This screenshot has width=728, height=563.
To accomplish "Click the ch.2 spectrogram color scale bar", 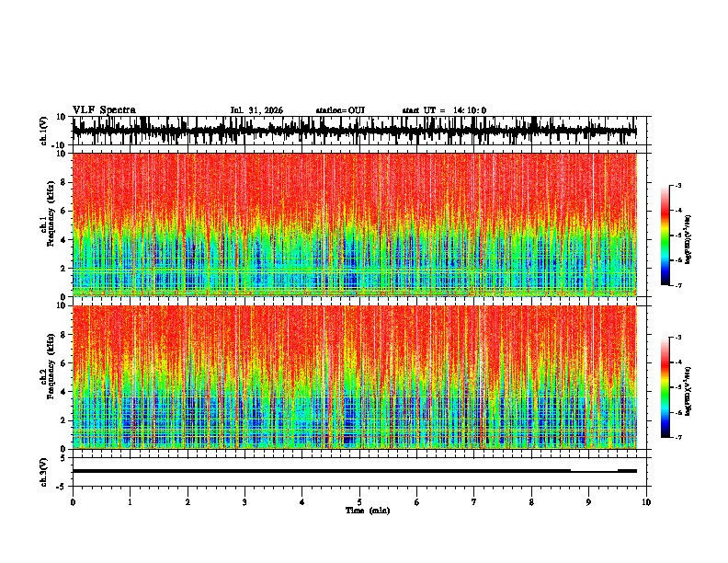I will 665,387.
